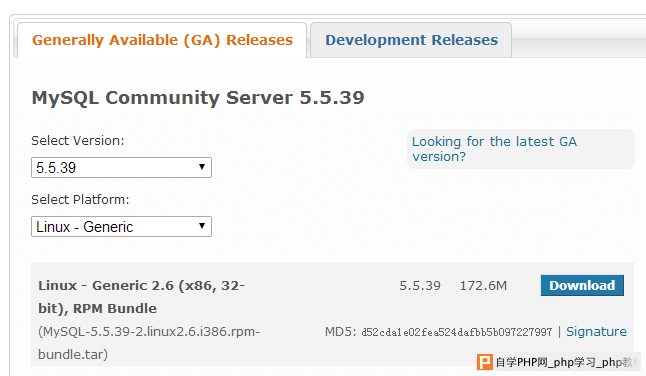The width and height of the screenshot is (646, 376).
Task: Select the MD5 checksum value text
Action: 456,332
